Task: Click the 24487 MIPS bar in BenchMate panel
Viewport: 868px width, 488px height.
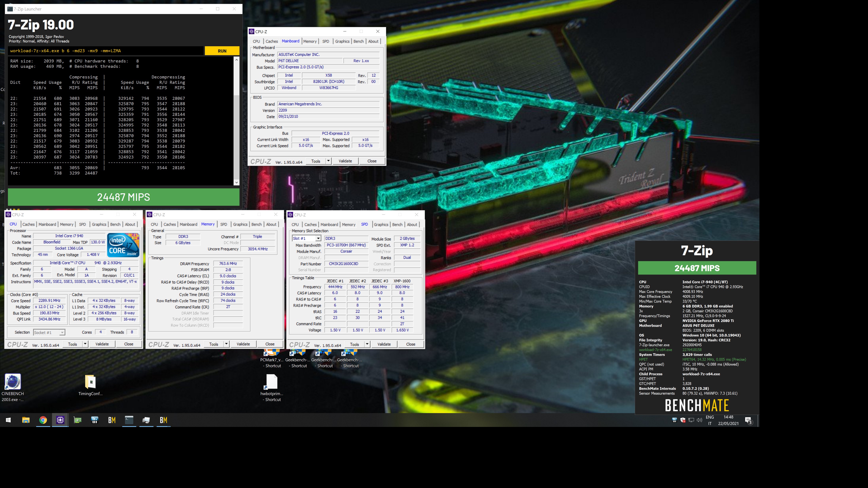Action: point(697,268)
